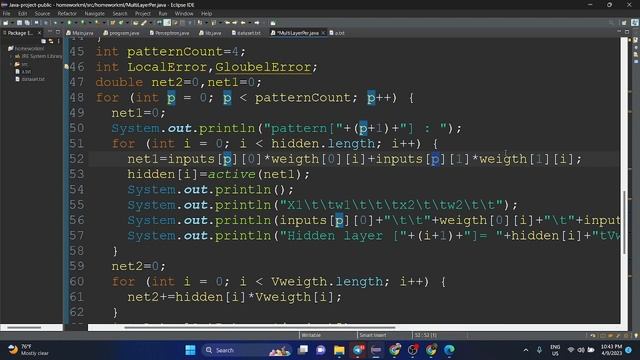This screenshot has width=640, height=360.
Task: Switch to the program.java editor tab
Action: [x=122, y=33]
